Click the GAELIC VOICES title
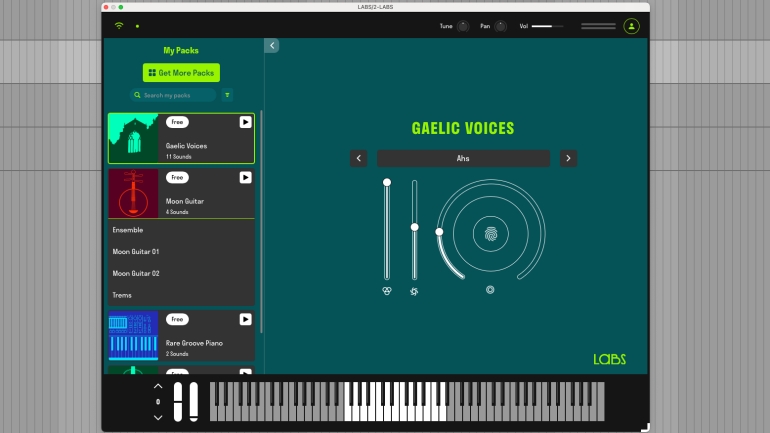The height and width of the screenshot is (433, 770). [463, 128]
